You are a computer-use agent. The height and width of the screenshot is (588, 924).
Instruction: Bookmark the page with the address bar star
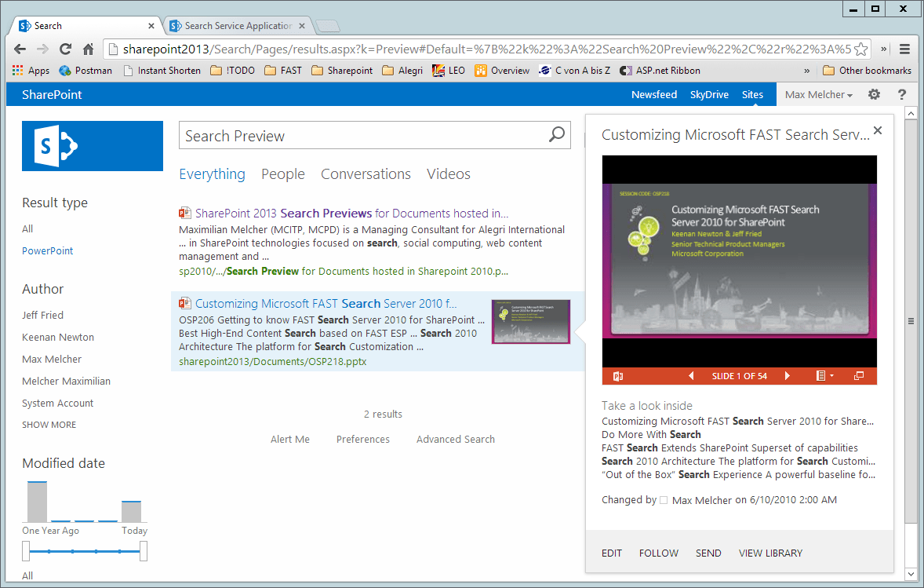(x=860, y=48)
